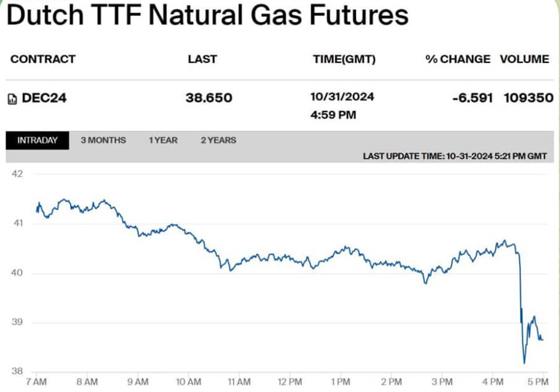Click the CONTRACT column header
The width and height of the screenshot is (560, 392).
click(x=43, y=59)
